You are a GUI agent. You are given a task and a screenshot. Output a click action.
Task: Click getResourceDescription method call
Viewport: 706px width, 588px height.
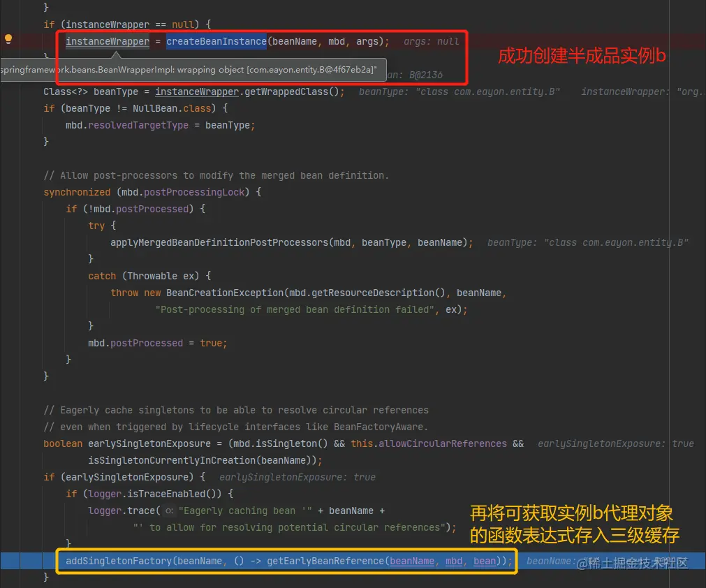(373, 293)
